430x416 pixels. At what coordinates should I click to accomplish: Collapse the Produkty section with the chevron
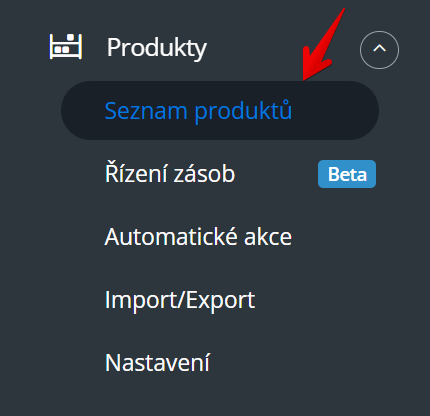click(x=379, y=50)
